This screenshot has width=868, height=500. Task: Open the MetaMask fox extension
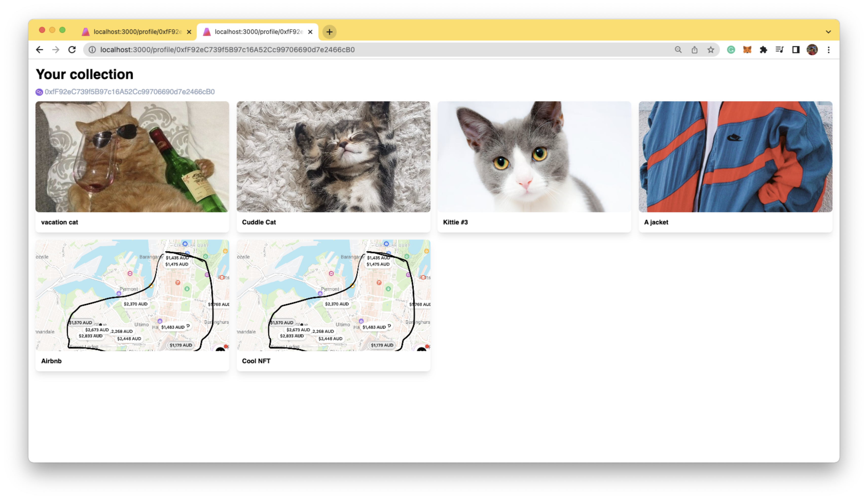tap(747, 50)
